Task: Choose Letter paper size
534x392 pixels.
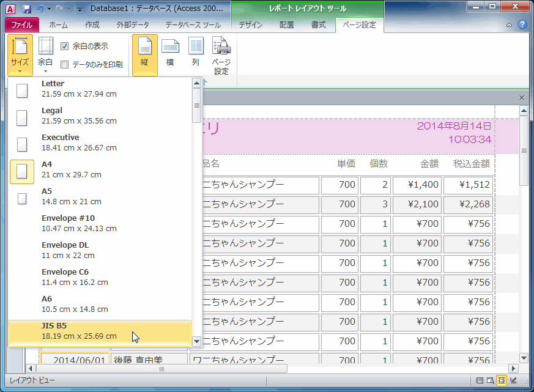Action: tap(100, 89)
